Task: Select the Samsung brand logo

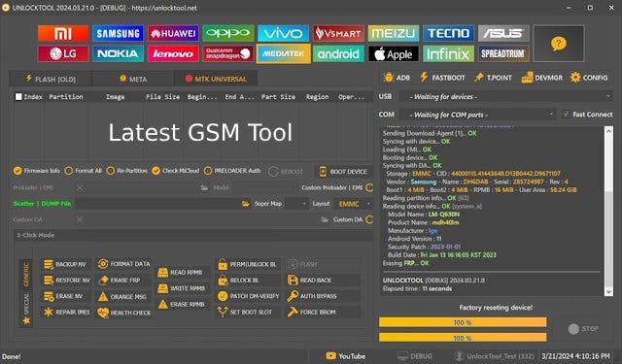Action: click(x=118, y=33)
